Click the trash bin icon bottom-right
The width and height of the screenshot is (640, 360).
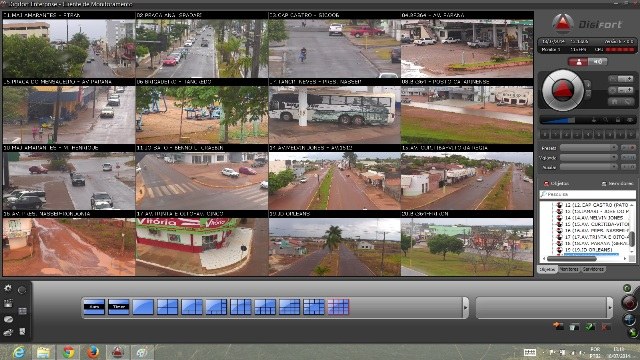point(574,327)
